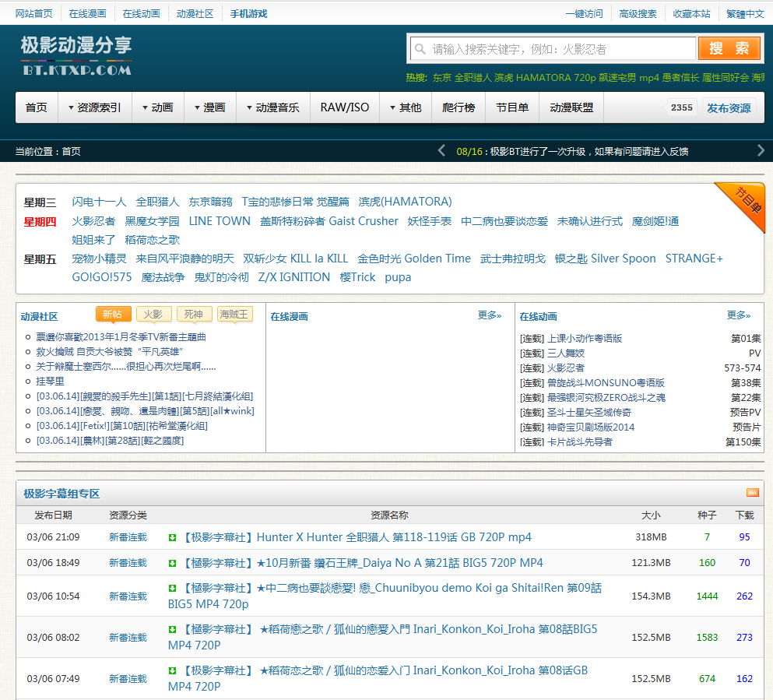Click the RSS feed icon
This screenshot has width=773, height=700.
[x=752, y=492]
